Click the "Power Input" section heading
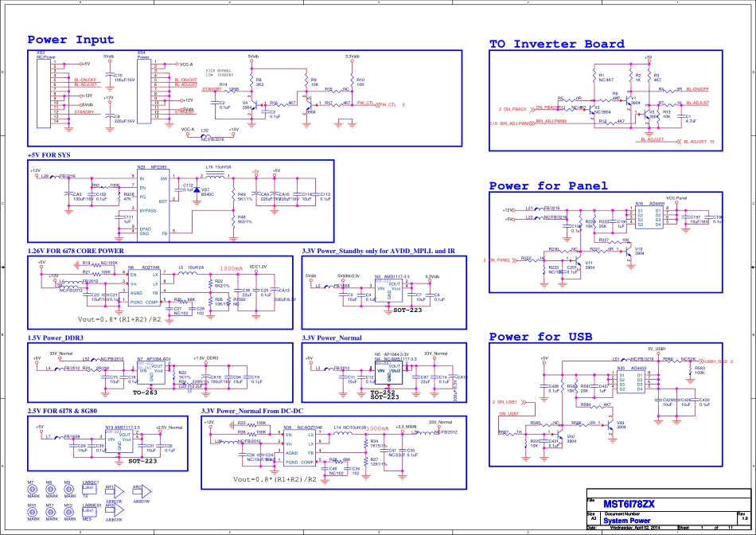Image resolution: width=756 pixels, height=535 pixels. (71, 40)
